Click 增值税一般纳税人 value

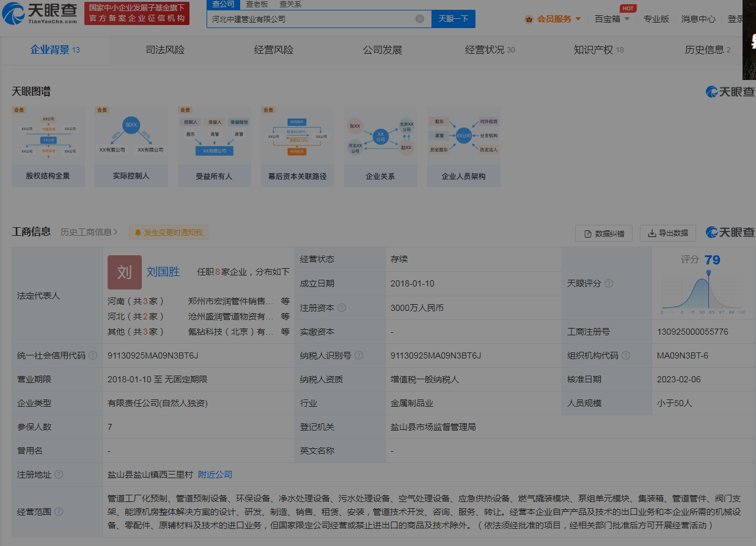425,379
